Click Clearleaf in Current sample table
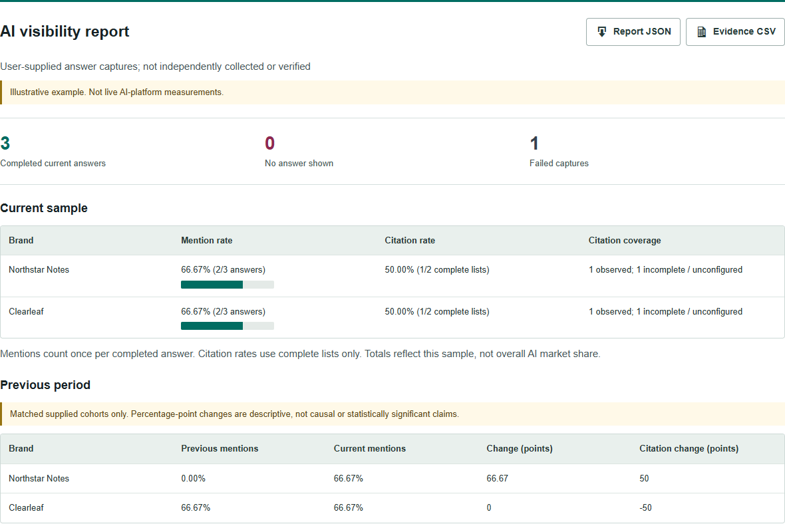Viewport: 785px width, 532px height. pos(26,312)
